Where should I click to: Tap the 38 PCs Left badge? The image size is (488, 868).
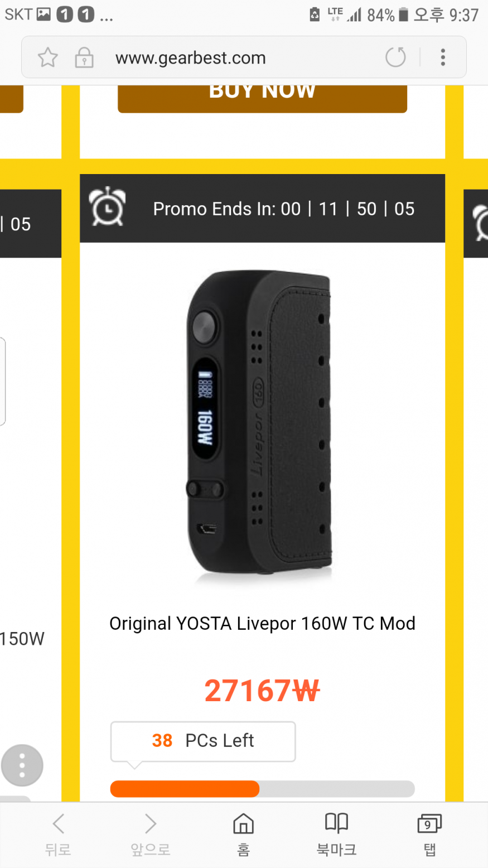pos(203,741)
